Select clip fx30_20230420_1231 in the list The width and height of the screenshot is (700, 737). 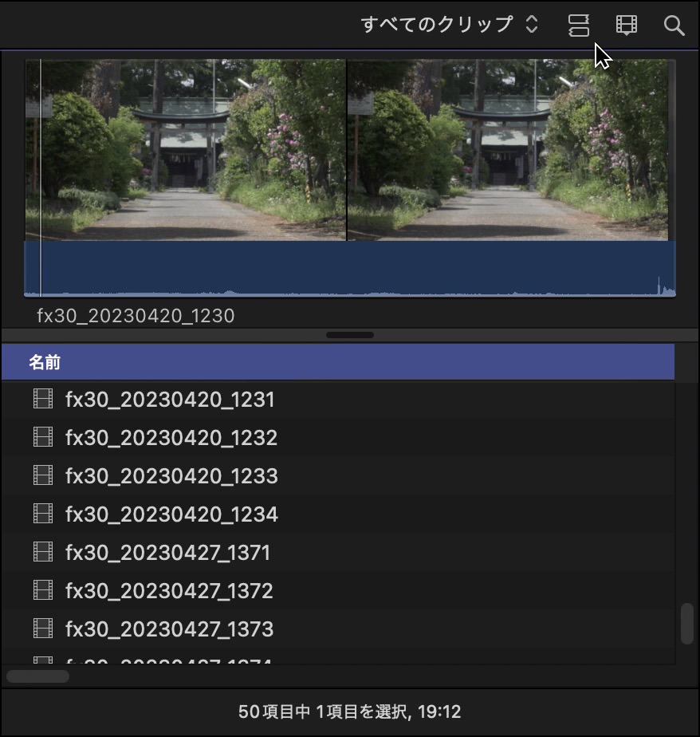click(338, 399)
